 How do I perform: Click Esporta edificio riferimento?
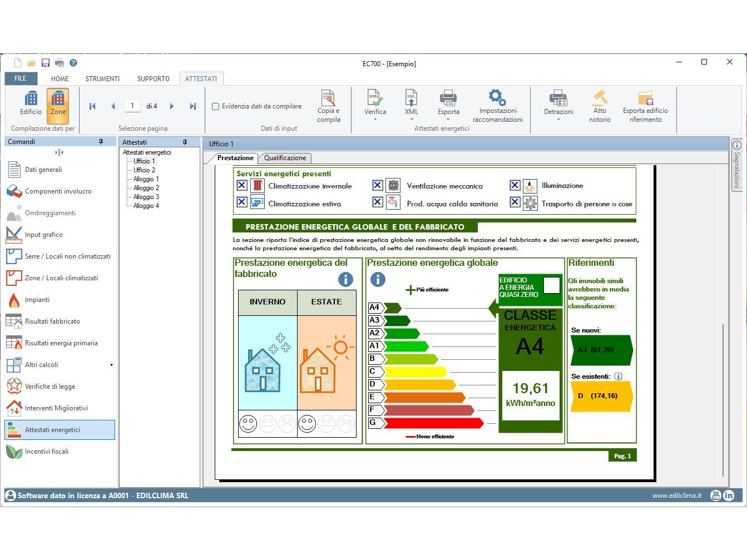click(x=645, y=106)
